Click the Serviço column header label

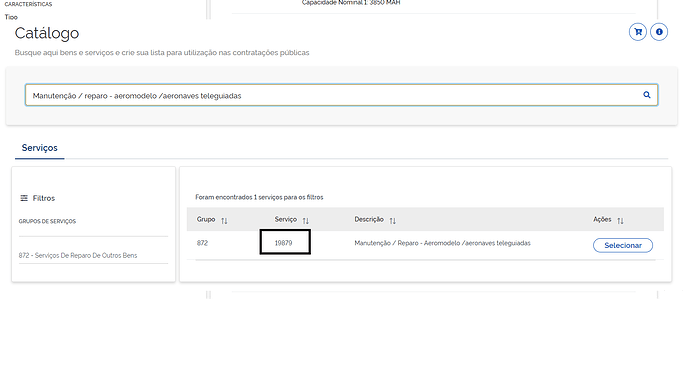pos(286,219)
